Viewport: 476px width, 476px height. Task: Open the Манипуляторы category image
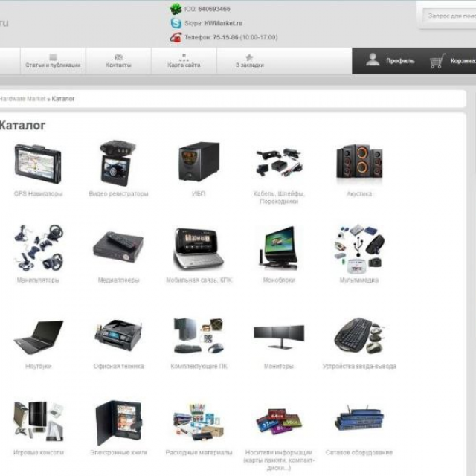click(39, 248)
